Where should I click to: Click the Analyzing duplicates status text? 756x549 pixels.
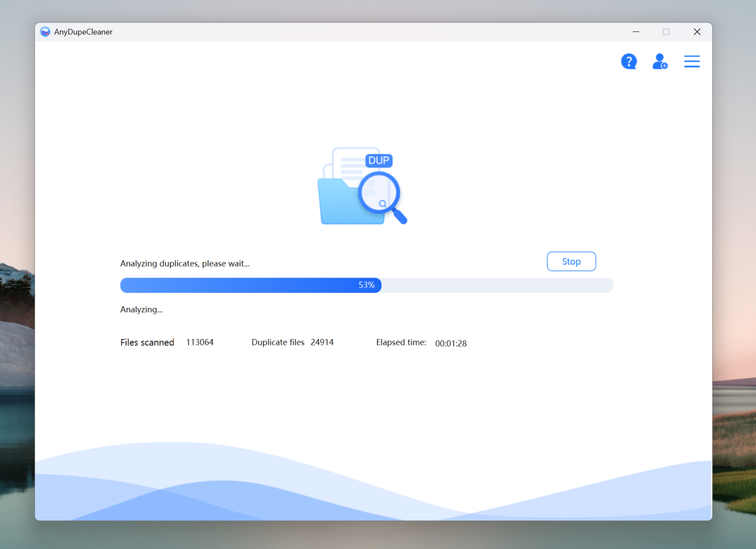[185, 263]
